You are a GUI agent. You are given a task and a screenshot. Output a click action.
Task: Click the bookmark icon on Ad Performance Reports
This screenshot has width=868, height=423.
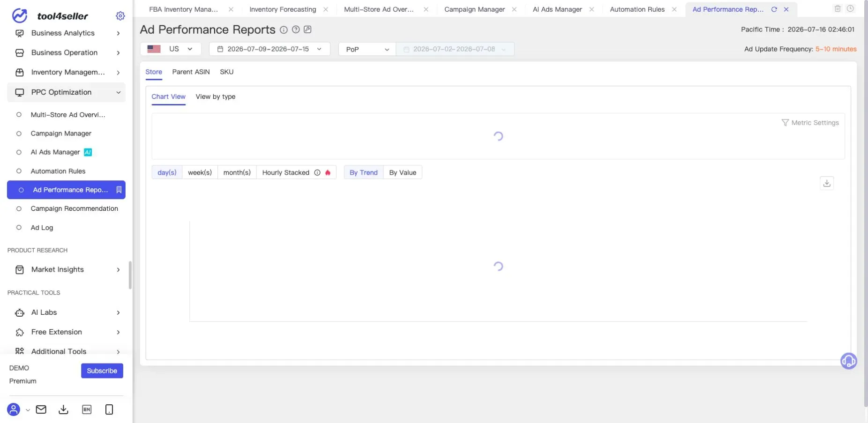pos(119,190)
